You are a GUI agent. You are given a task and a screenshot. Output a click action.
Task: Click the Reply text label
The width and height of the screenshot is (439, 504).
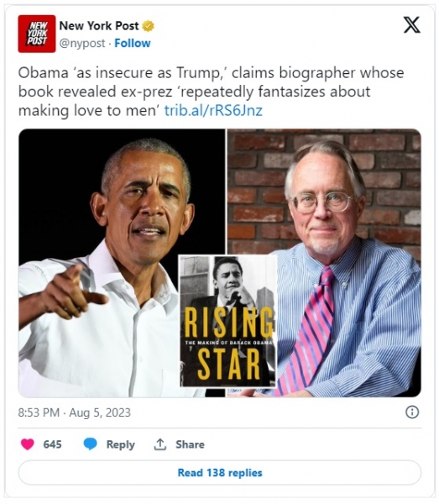click(x=120, y=444)
